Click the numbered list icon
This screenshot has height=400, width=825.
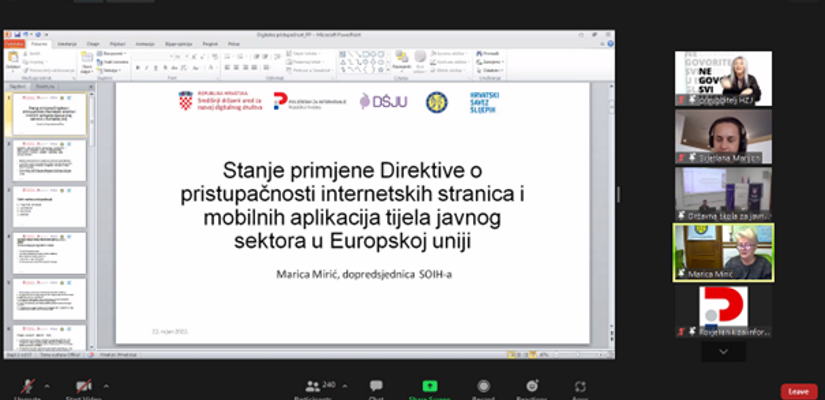[x=241, y=56]
